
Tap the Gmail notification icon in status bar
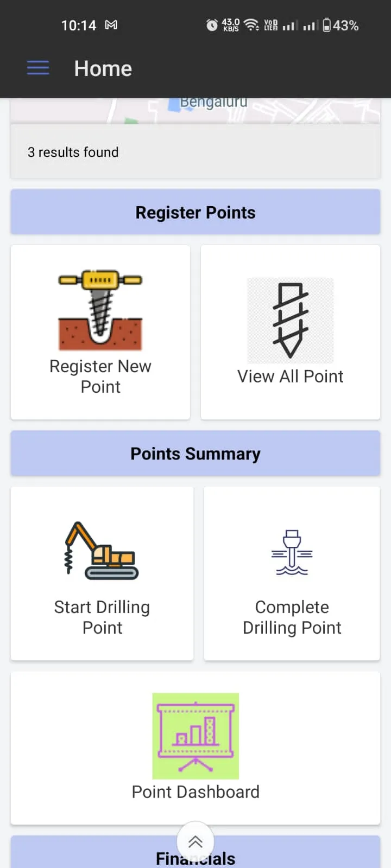tap(111, 25)
